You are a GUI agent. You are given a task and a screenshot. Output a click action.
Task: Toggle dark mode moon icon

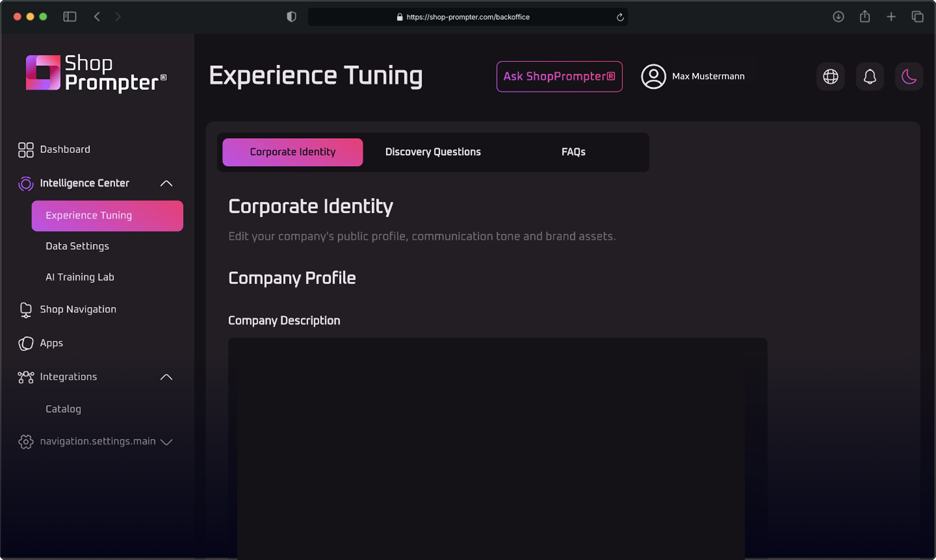[x=909, y=77]
